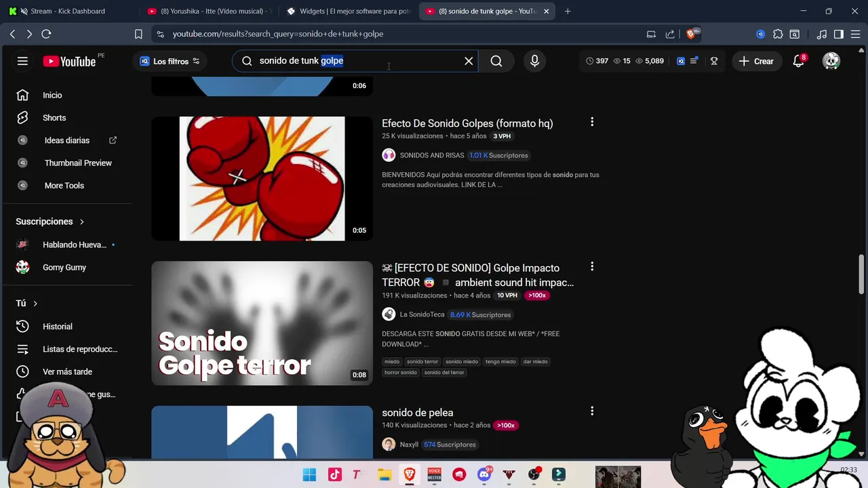Switch to the Widgets browser tab

(348, 11)
